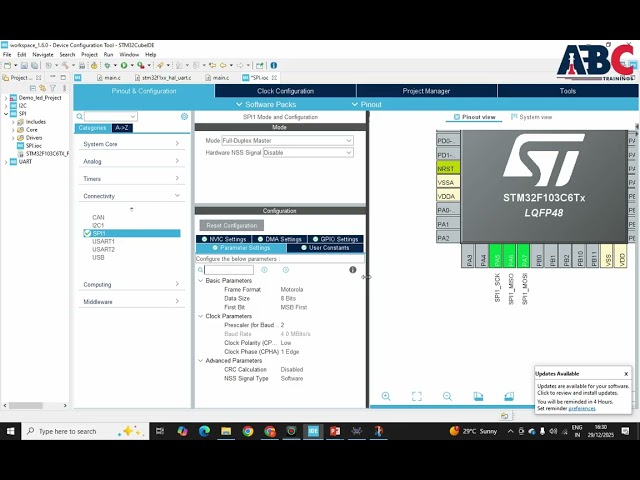
Task: Click the green Debug bug icon
Action: [107, 65]
